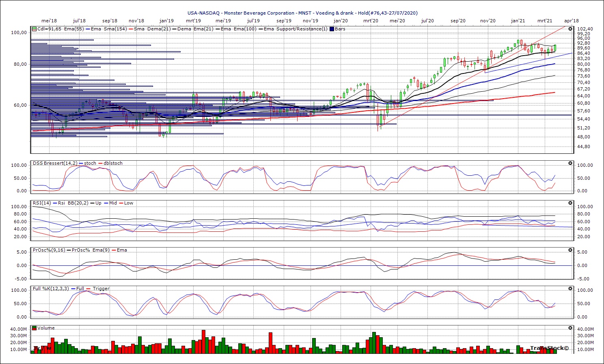Click the Ema(100) legend entry
The height and width of the screenshot is (364, 604).
[244, 29]
